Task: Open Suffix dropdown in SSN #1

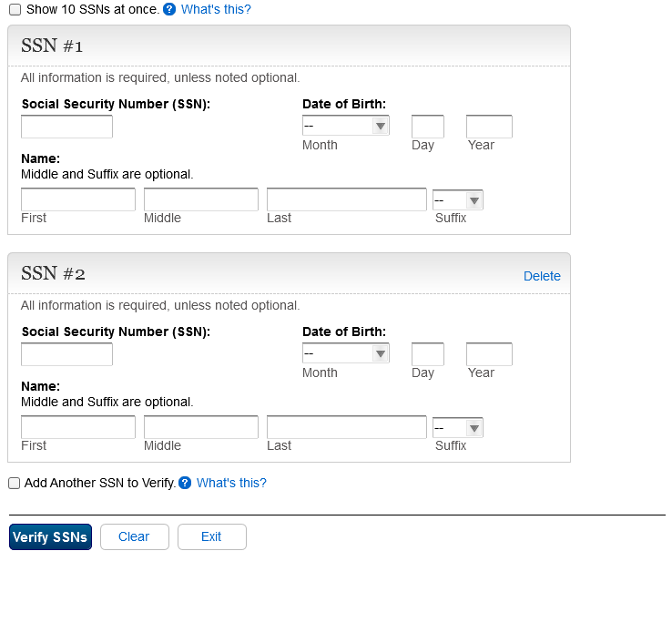Action: coord(458,200)
